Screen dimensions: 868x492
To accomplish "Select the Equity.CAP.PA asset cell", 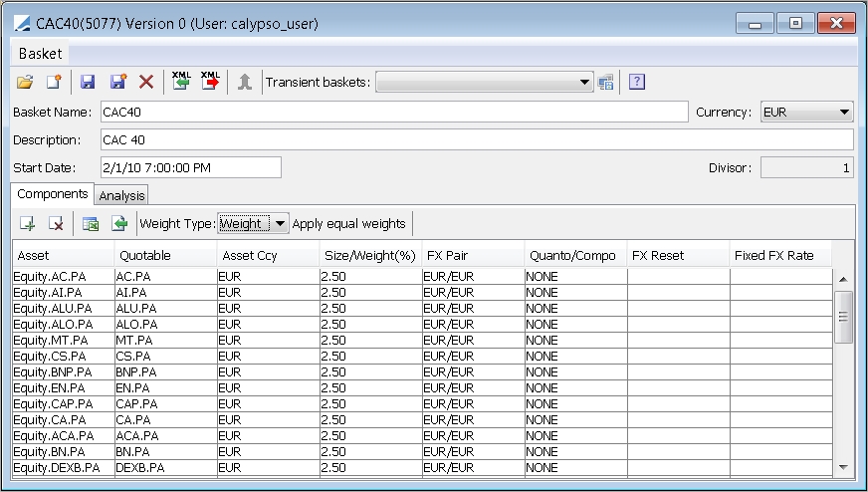I will click(x=63, y=404).
